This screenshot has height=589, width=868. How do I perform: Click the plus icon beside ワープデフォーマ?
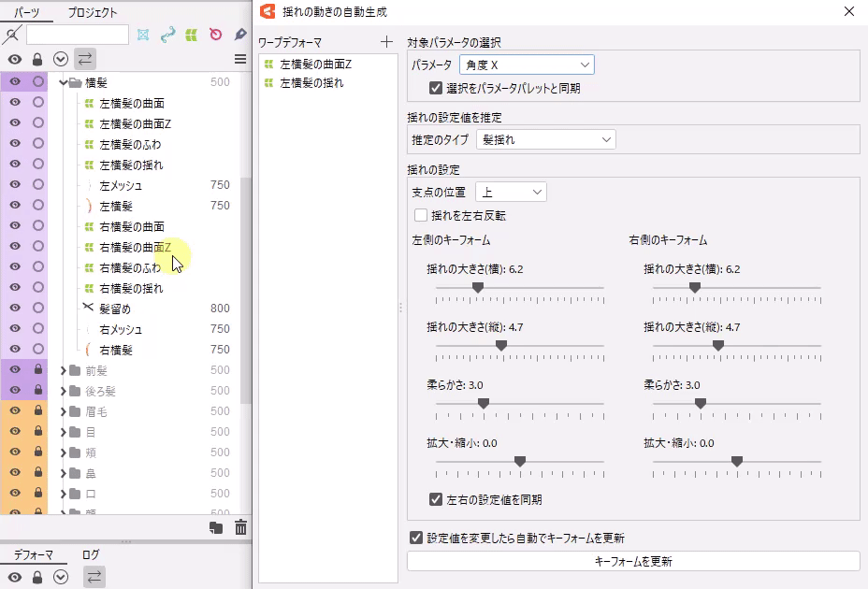pyautogui.click(x=387, y=42)
